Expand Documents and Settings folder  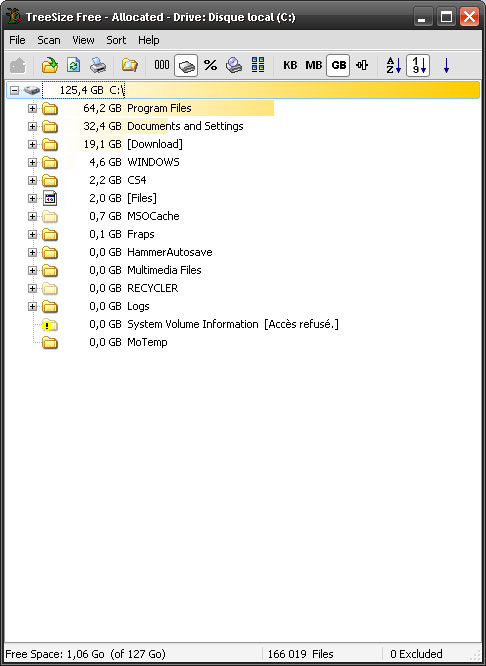coord(32,126)
